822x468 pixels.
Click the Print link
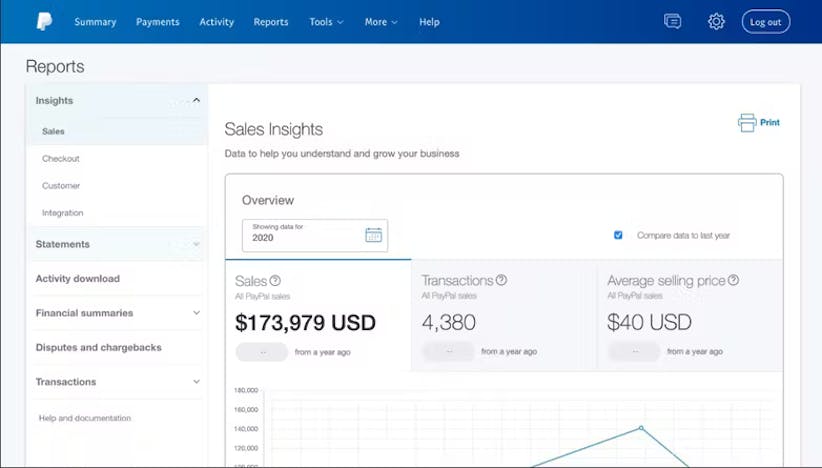pos(770,123)
